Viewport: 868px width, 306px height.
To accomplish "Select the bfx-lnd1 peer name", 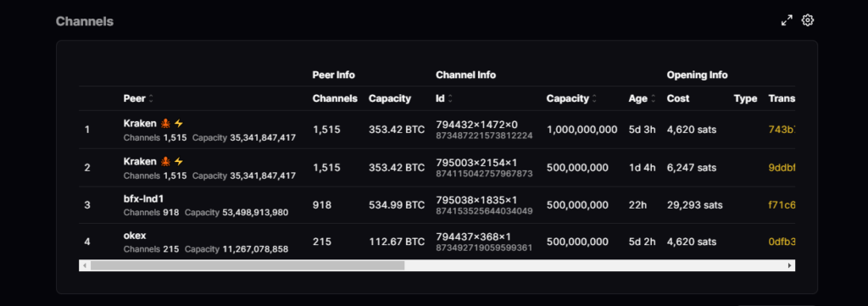I will pos(143,198).
